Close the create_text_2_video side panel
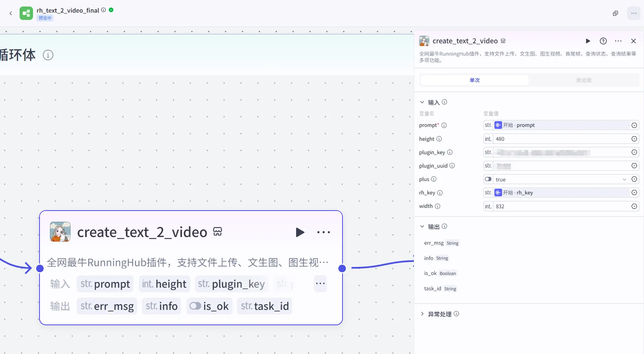 (x=634, y=41)
